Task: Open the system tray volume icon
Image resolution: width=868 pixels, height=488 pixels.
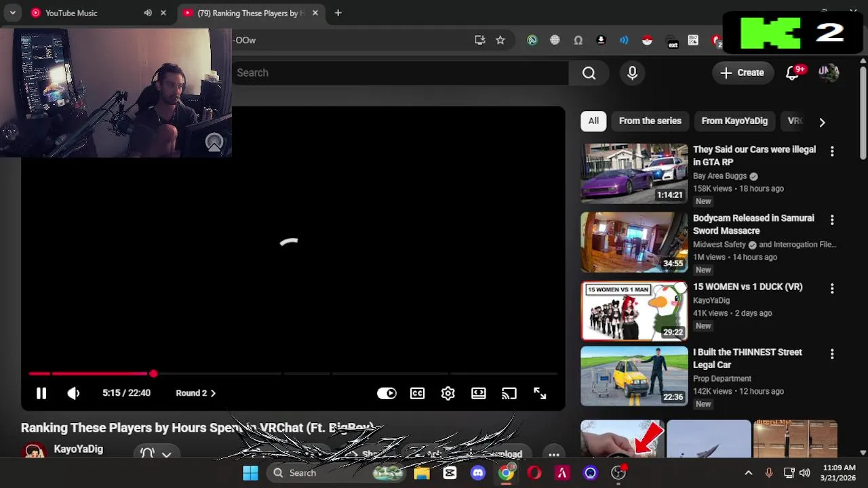Action: (804, 473)
